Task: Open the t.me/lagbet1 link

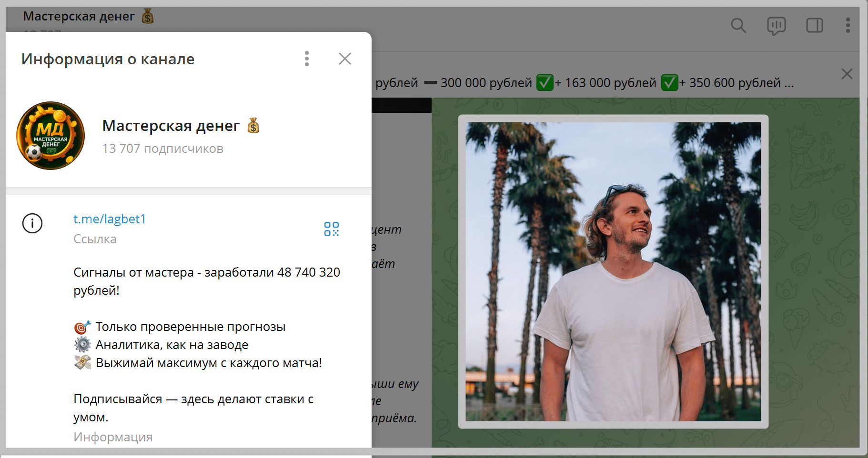Action: (110, 219)
